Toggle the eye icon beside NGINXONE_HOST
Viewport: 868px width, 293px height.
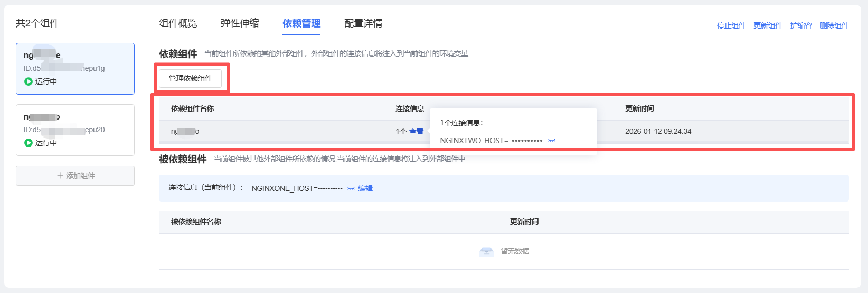click(x=351, y=188)
